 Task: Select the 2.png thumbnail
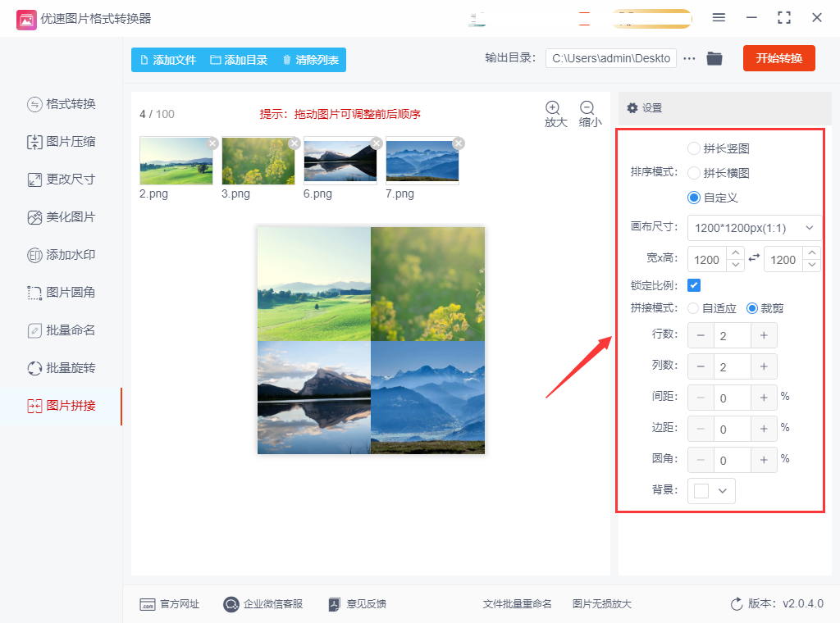pyautogui.click(x=176, y=161)
